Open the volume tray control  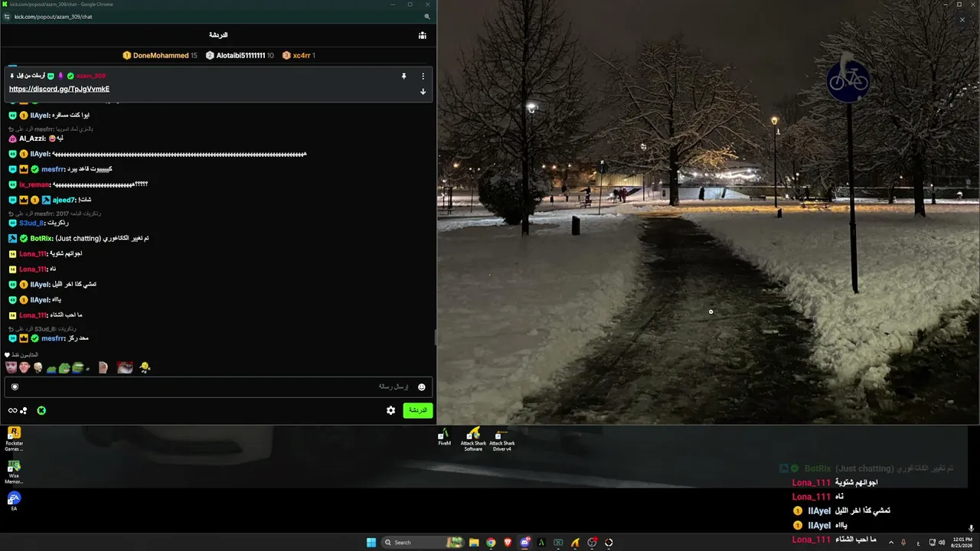[942, 543]
